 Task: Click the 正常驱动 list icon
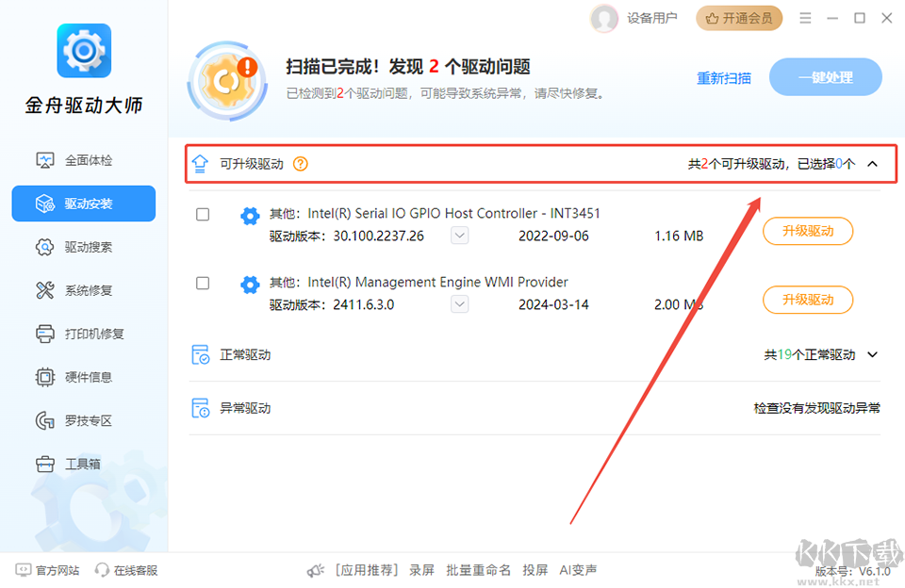200,354
